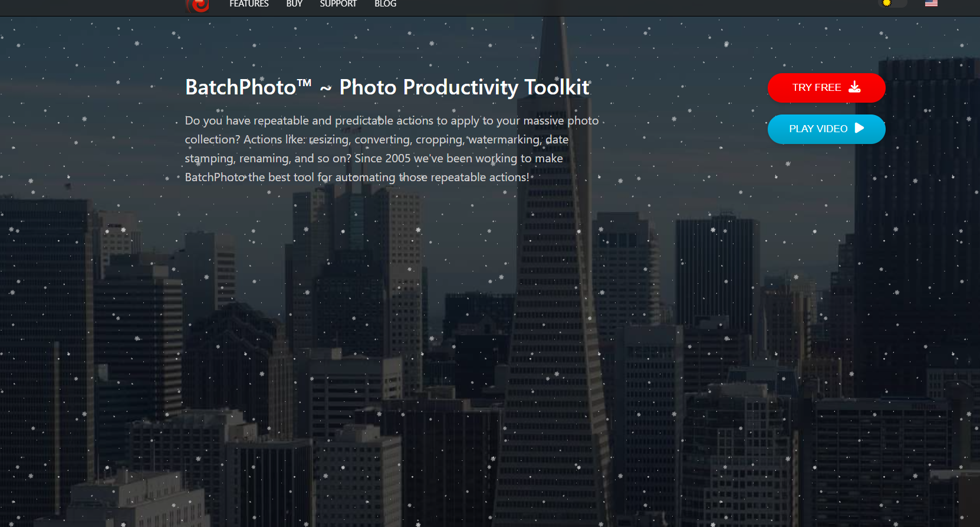Go to the Support menu item

point(338,4)
